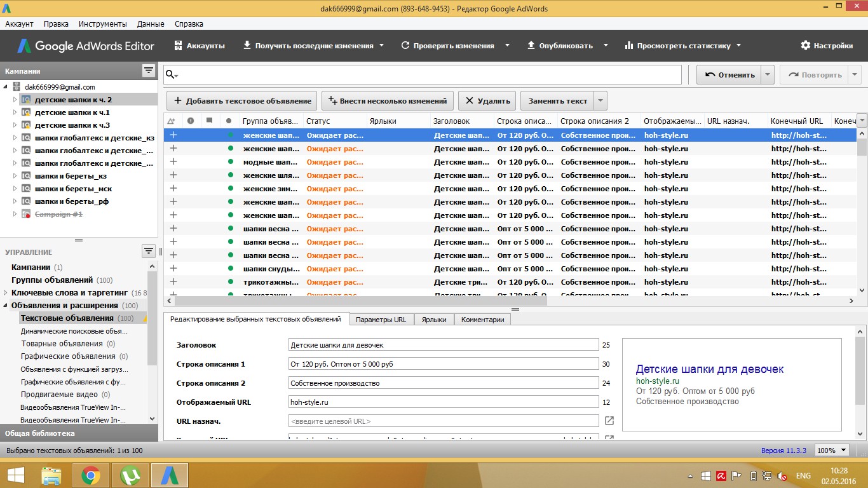Open the Инструменты menu
The width and height of the screenshot is (868, 488).
pyautogui.click(x=103, y=24)
